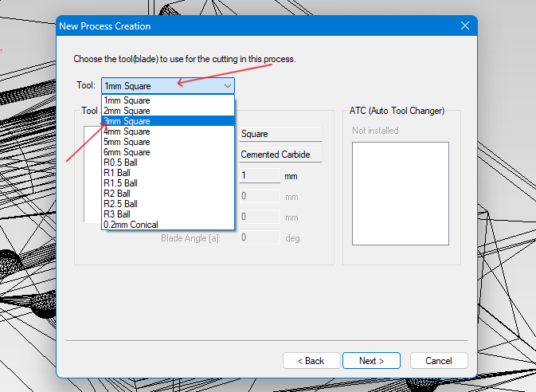Select R2 Ball tool option
The height and width of the screenshot is (392, 536).
click(168, 194)
